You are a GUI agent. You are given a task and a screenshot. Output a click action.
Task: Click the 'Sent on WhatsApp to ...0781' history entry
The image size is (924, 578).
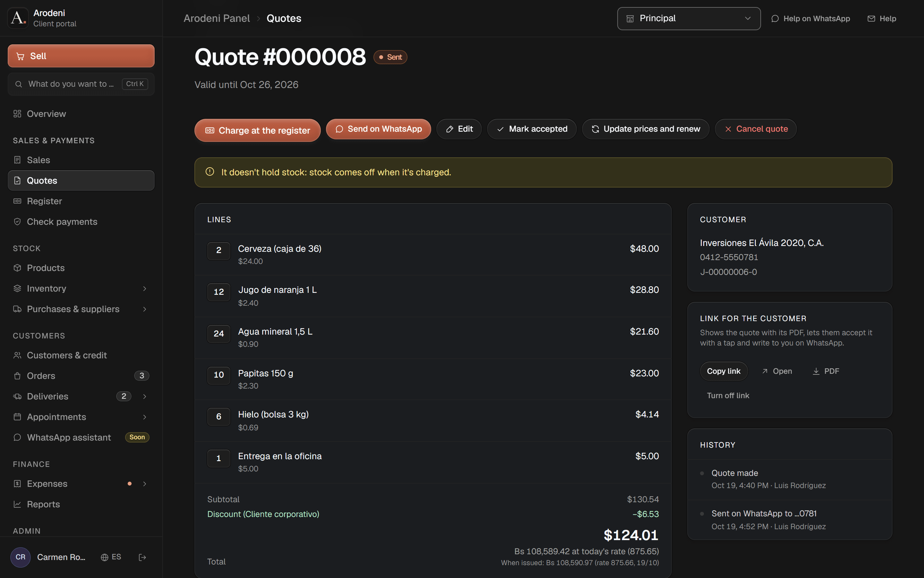tap(790, 520)
